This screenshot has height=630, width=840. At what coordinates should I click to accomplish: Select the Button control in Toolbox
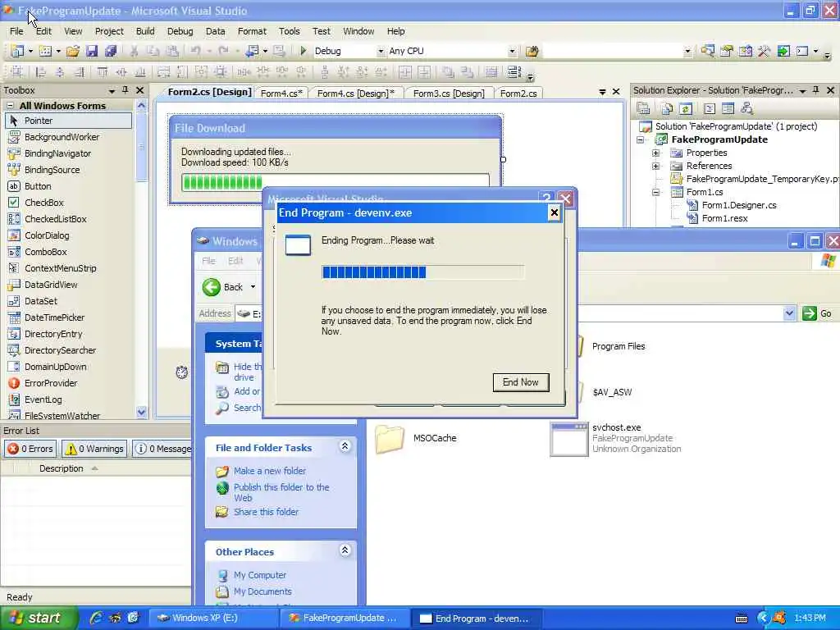tap(38, 186)
